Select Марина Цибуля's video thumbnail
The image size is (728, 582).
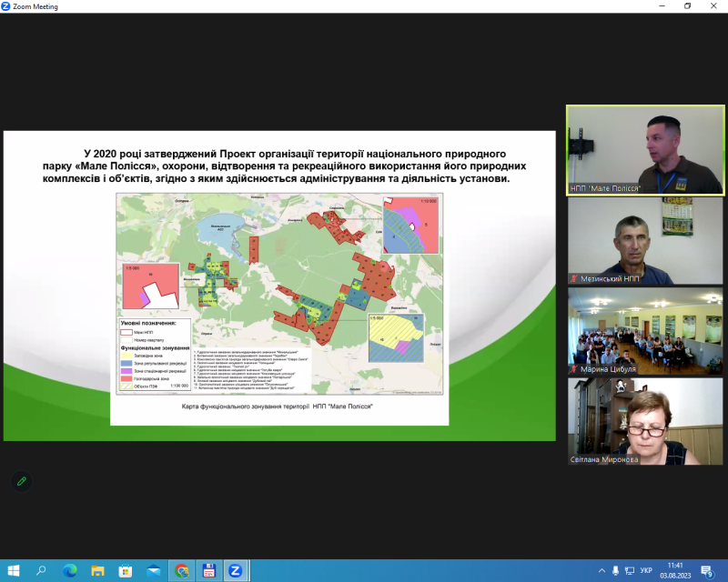645,331
